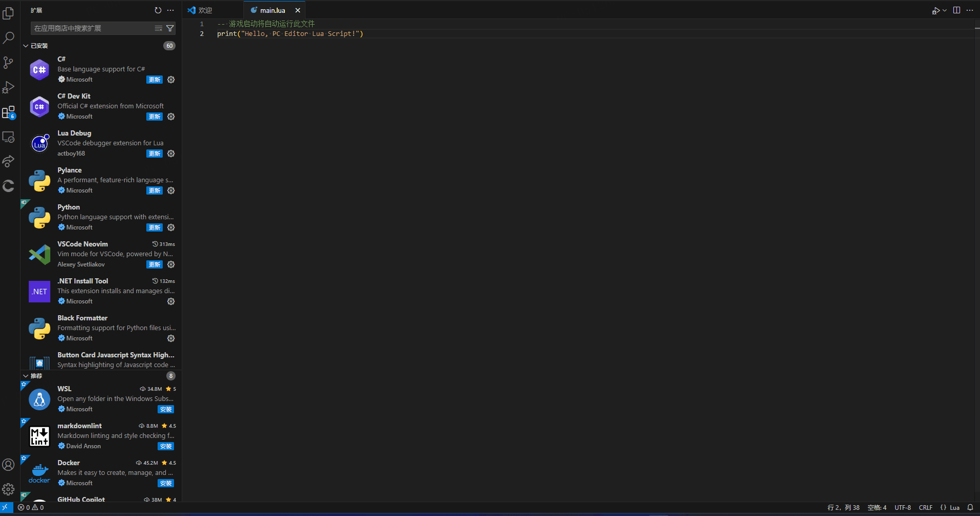Viewport: 980px width, 516px height.
Task: Open the Accounts menu icon
Action: pos(9,465)
